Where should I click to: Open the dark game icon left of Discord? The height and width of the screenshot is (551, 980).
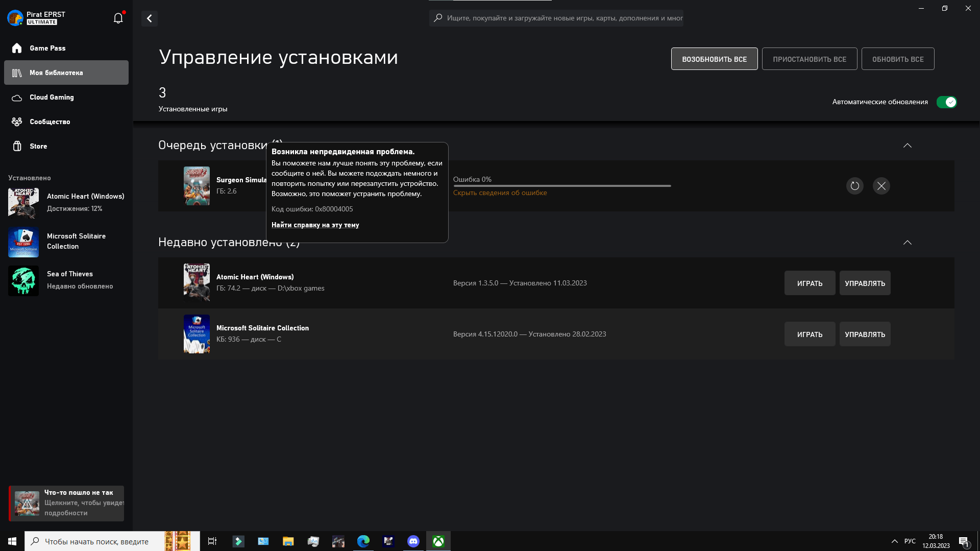(x=388, y=541)
